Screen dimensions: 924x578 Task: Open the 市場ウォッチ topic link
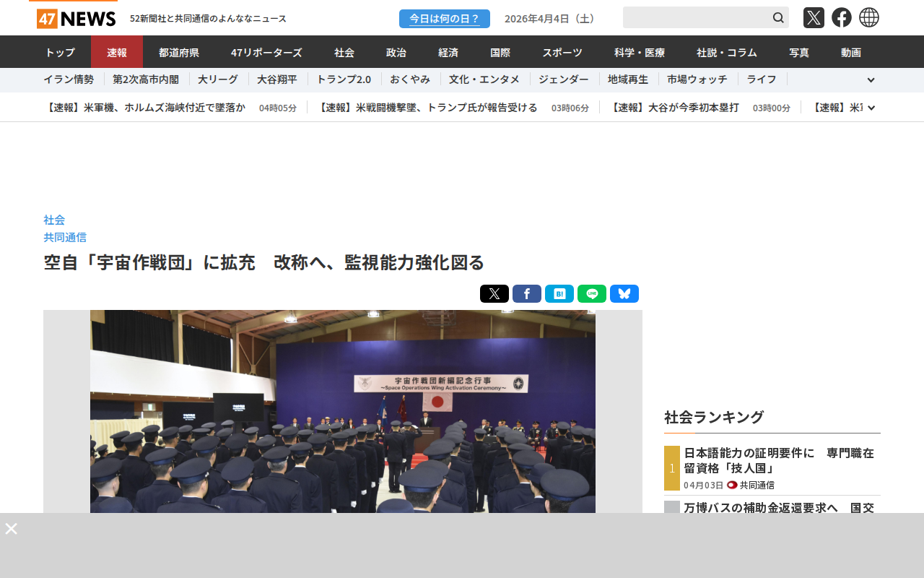tap(697, 79)
